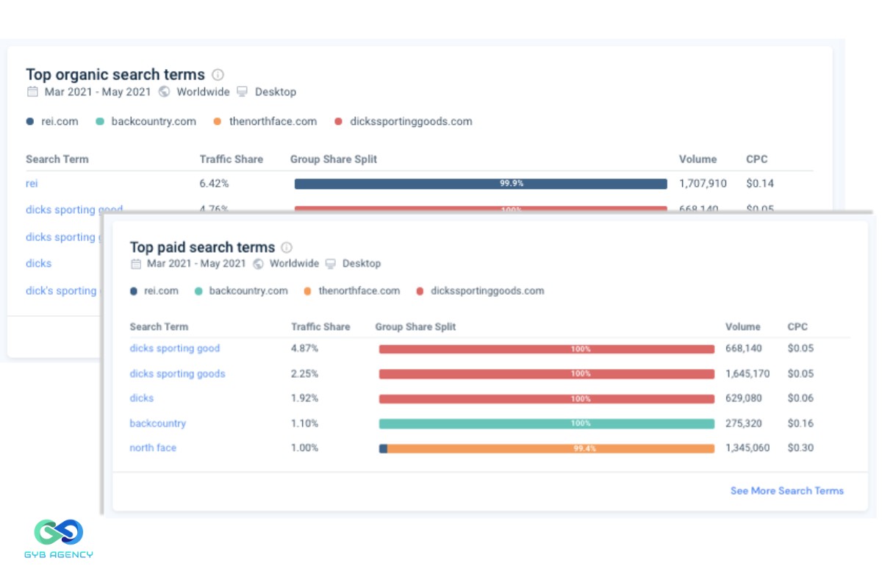Click the $0.14 CPC value

pyautogui.click(x=760, y=184)
